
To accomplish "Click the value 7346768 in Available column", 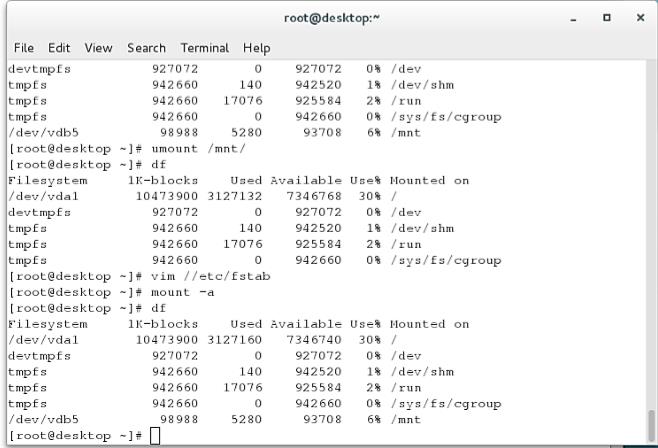I will coord(314,196).
